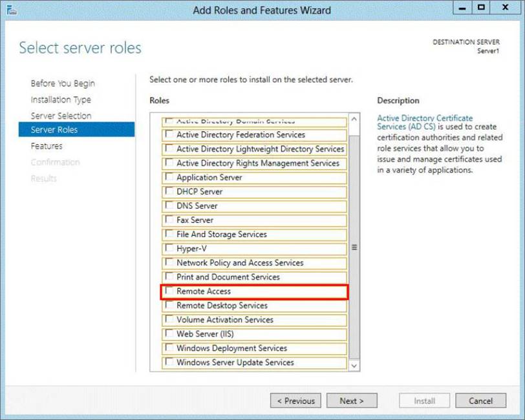Check Print and Document Services
Image resolution: width=525 pixels, height=420 pixels.
tap(169, 277)
